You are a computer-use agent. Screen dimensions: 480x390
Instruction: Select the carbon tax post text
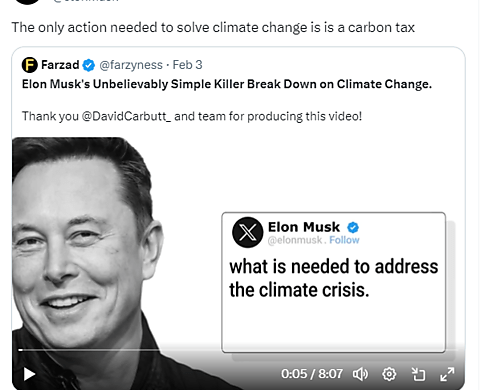coord(213,27)
